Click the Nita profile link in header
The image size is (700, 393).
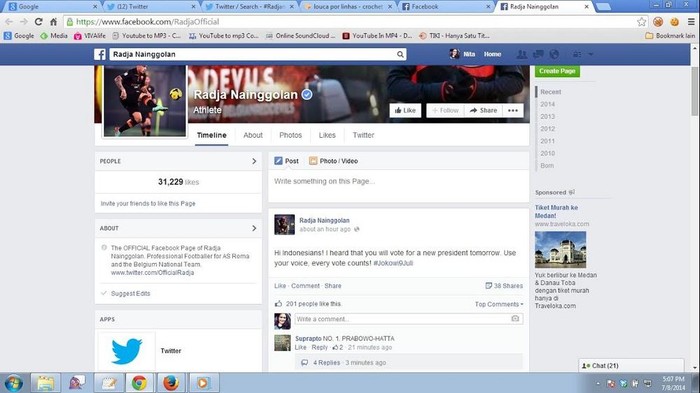tap(462, 54)
